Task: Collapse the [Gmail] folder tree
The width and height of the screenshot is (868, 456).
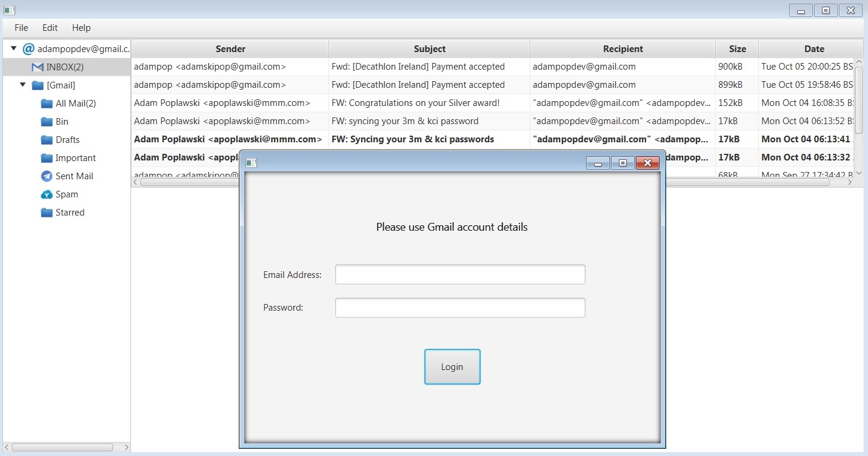Action: click(23, 85)
